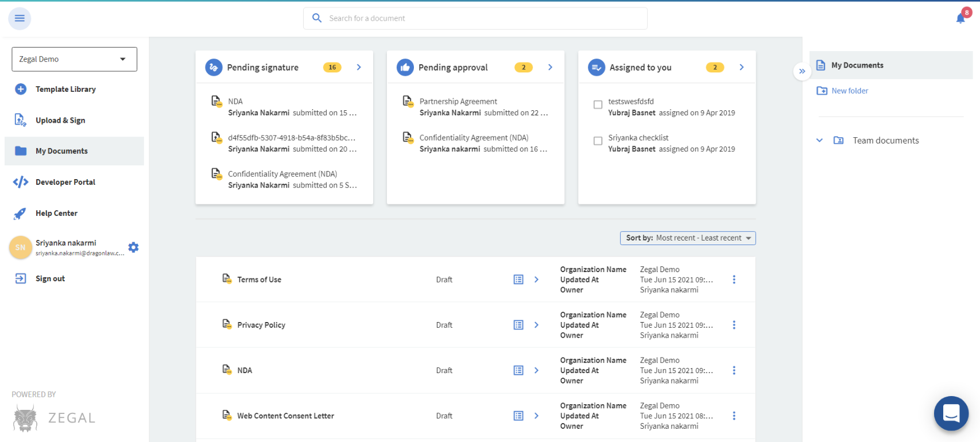Open three-dot menu for Web Content Consent Letter
The image size is (980, 442).
click(x=734, y=416)
